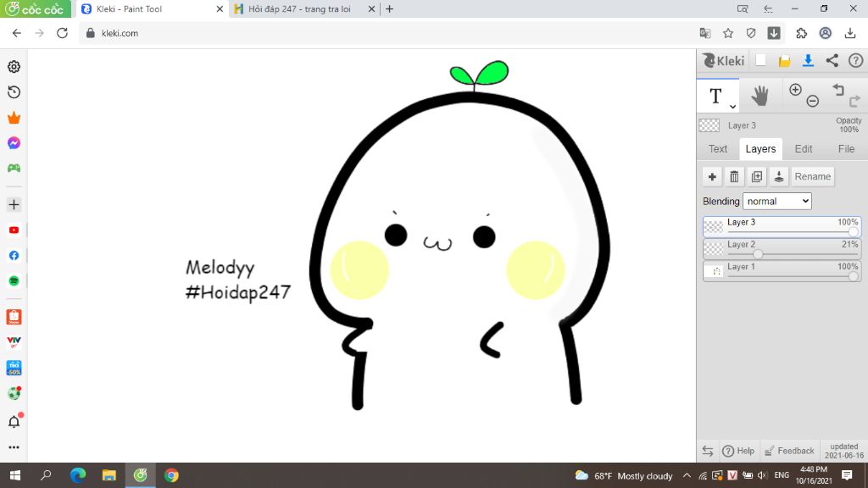Screen dimensions: 868x488
Task: Switch to the Edit tab
Action: (x=804, y=149)
